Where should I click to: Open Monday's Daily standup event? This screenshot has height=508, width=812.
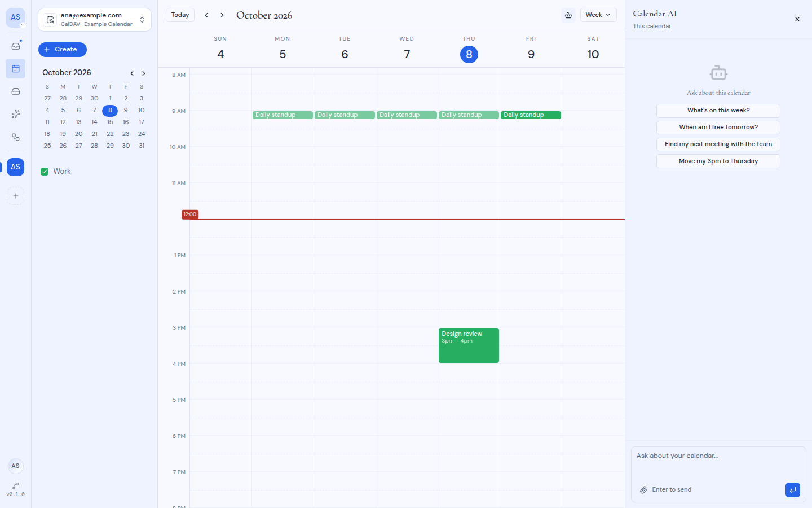283,115
